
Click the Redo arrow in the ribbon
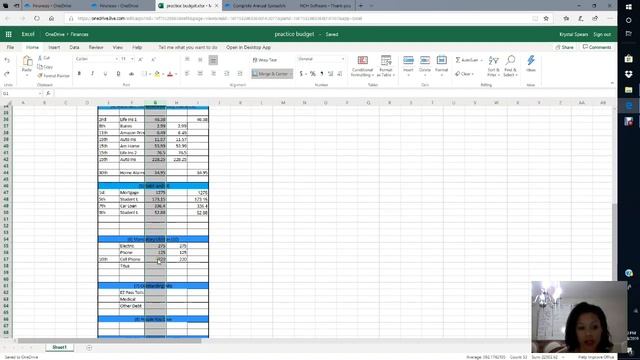(7, 74)
